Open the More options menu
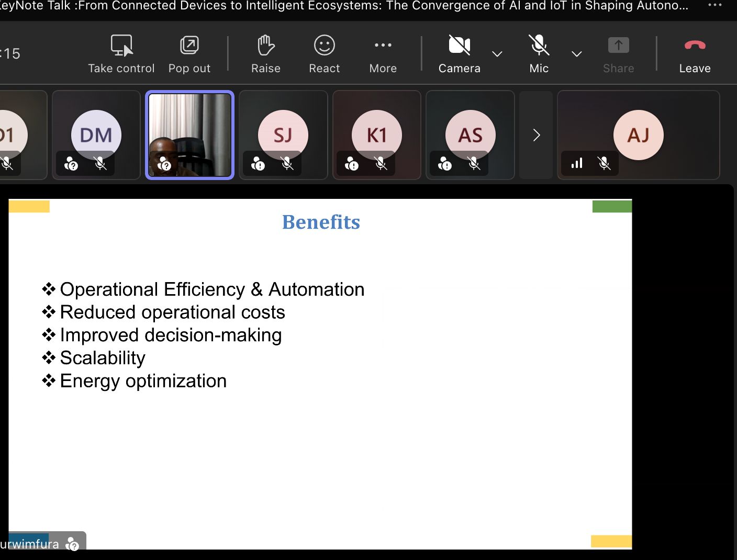Screen dimensions: 737x560 tap(383, 46)
